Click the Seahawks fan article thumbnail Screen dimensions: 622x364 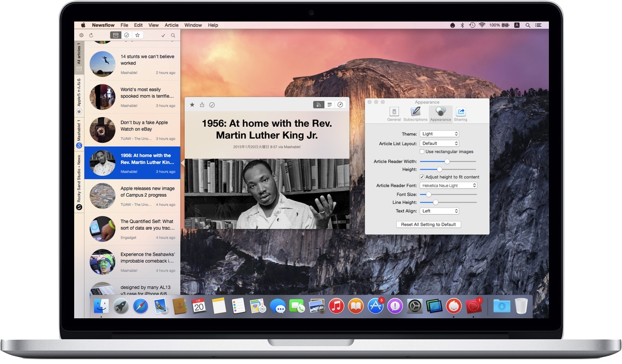pyautogui.click(x=102, y=262)
